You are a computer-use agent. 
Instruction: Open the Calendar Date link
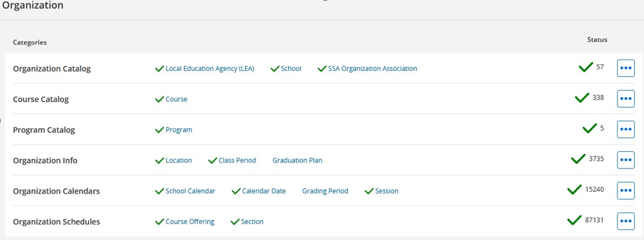tap(264, 191)
